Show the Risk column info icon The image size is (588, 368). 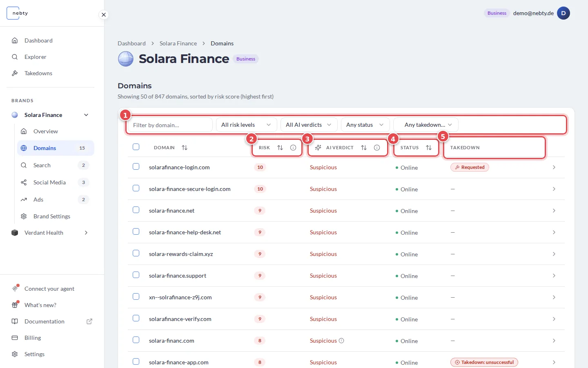coord(293,148)
